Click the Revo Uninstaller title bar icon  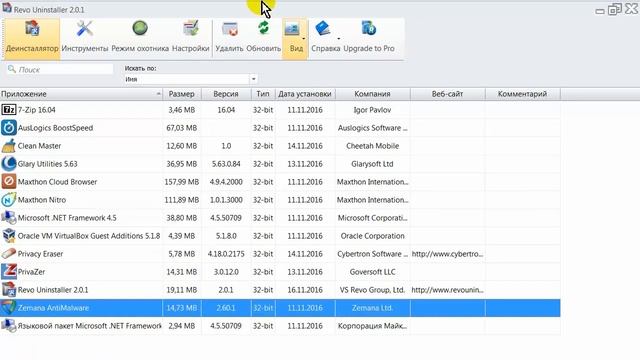click(7, 7)
